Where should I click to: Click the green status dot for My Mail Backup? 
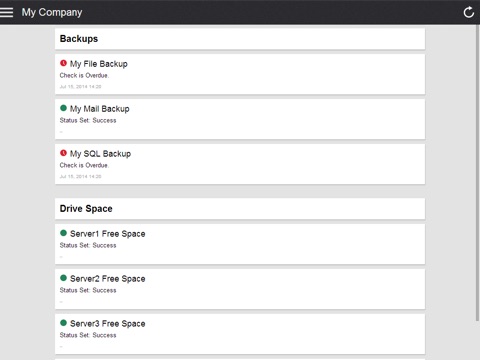[63, 108]
